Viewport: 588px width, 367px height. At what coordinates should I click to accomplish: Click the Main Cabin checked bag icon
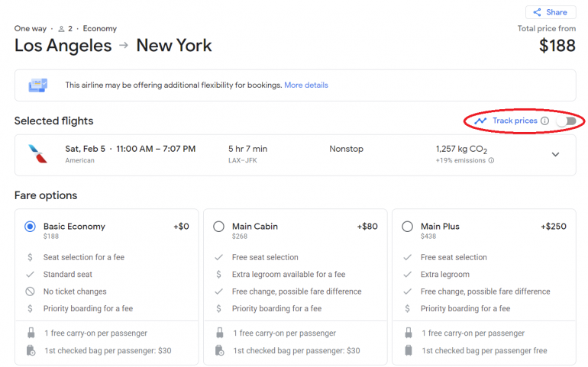218,351
